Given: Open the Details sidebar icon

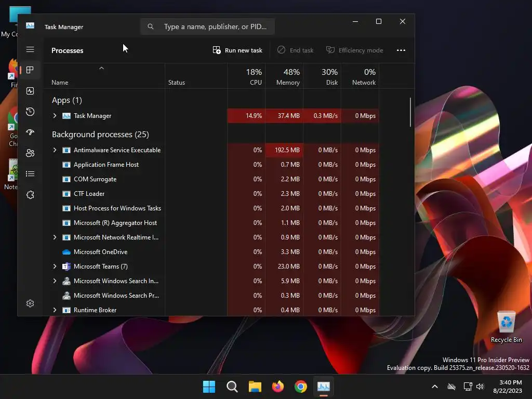Looking at the screenshot, I should click(30, 174).
